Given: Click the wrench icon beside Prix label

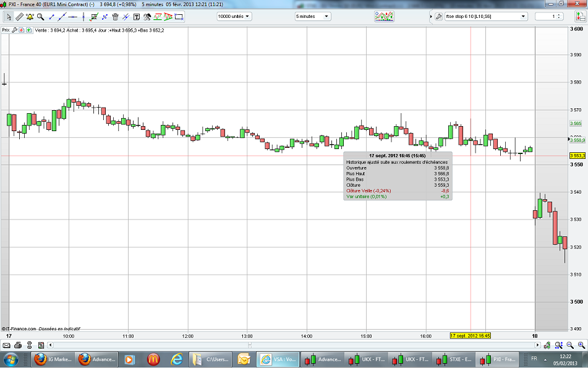Looking at the screenshot, I should [x=15, y=30].
